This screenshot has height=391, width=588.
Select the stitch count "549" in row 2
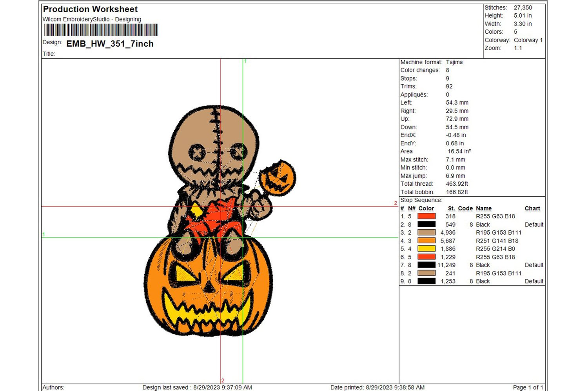tap(450, 224)
